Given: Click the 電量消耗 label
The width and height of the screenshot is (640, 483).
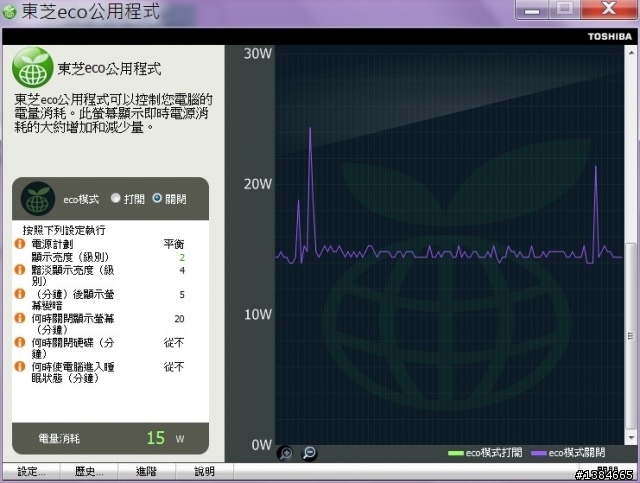Looking at the screenshot, I should pyautogui.click(x=59, y=438).
